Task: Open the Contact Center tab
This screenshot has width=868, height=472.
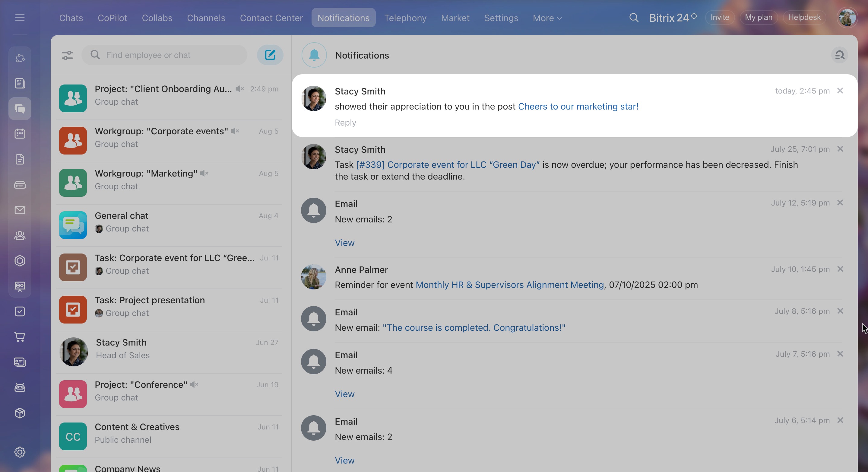Action: coord(271,18)
